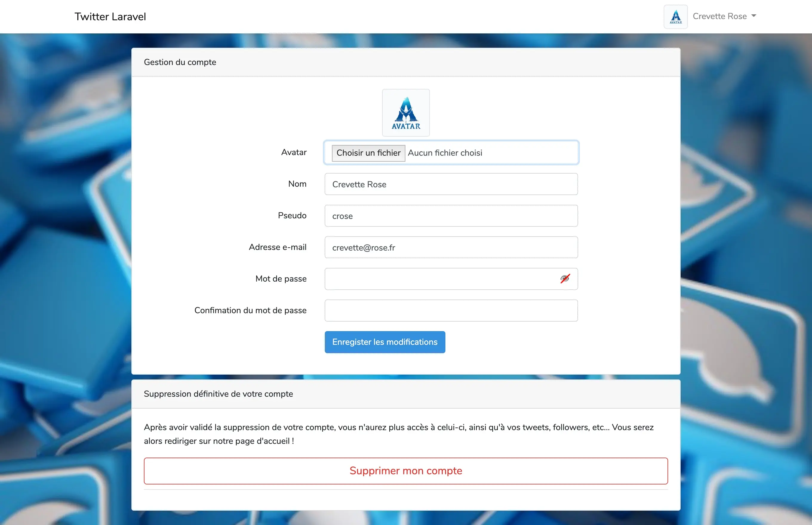The image size is (812, 525).
Task: Click the AVATAR logo preview image
Action: (406, 112)
